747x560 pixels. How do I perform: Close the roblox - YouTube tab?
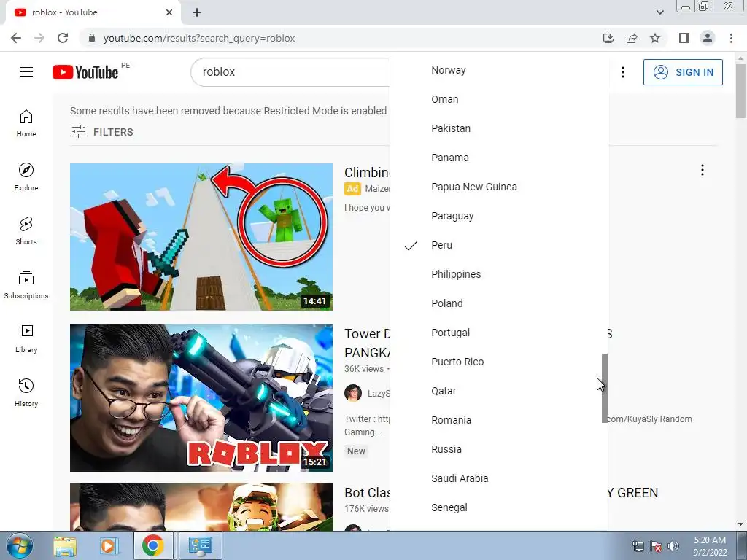(x=169, y=12)
